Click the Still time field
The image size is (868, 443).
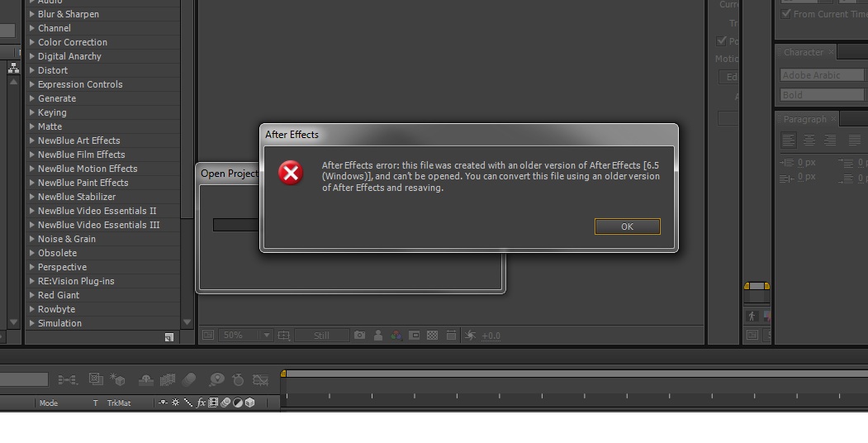point(321,335)
